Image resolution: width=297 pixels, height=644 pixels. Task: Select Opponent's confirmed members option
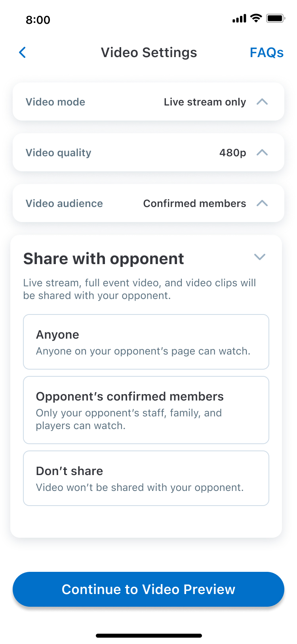pos(146,410)
